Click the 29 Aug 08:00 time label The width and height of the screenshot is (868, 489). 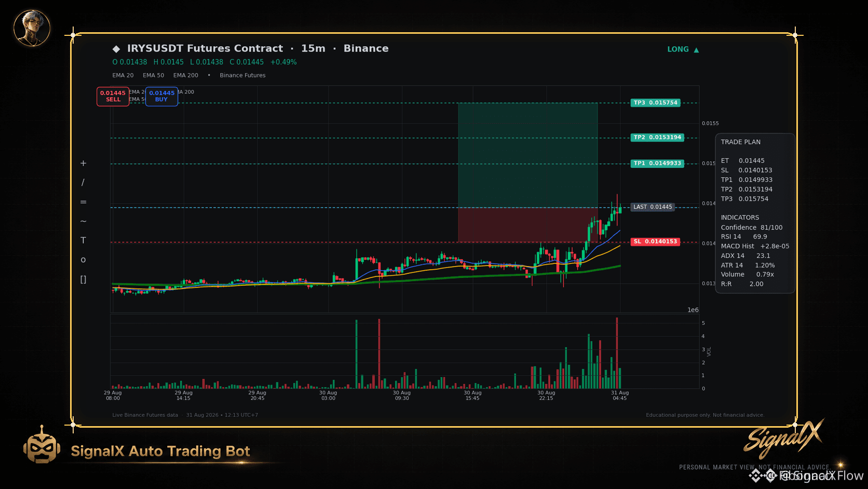(x=113, y=395)
